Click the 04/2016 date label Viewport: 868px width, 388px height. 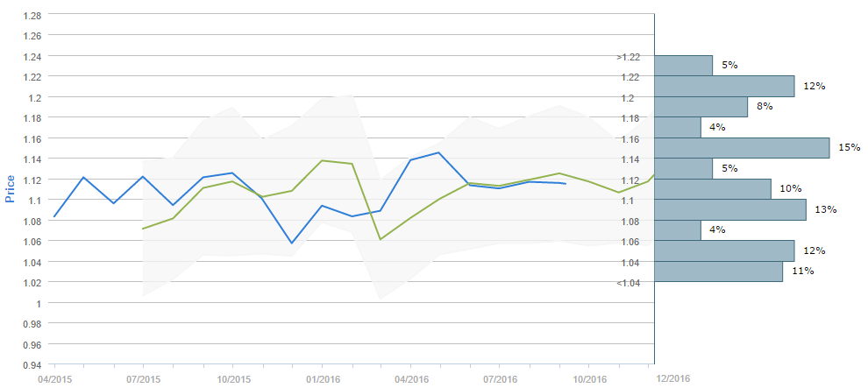pos(411,379)
